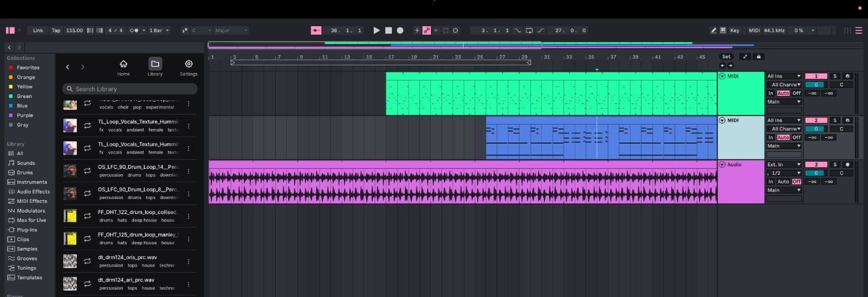Collapse the Audio track using its fold arrow
This screenshot has width=868, height=297.
(x=722, y=165)
